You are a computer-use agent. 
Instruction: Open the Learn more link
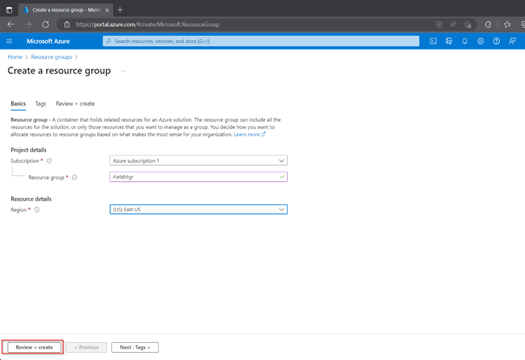[x=249, y=134]
